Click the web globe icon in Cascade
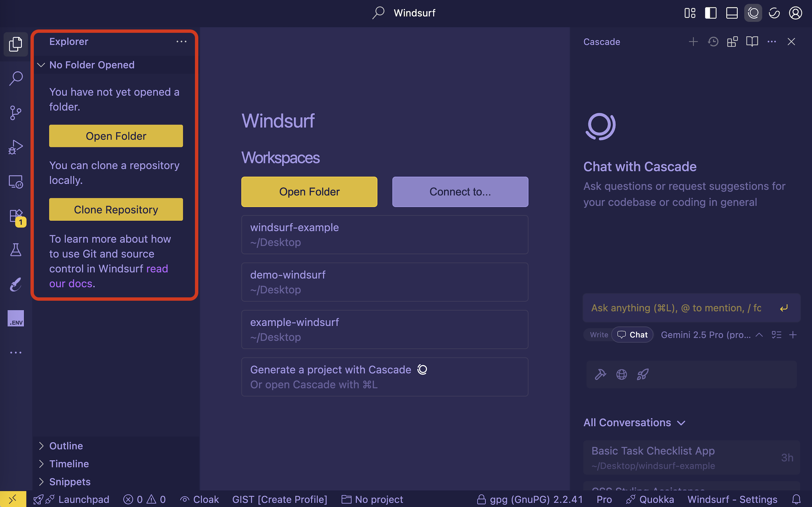This screenshot has width=812, height=507. pos(621,374)
